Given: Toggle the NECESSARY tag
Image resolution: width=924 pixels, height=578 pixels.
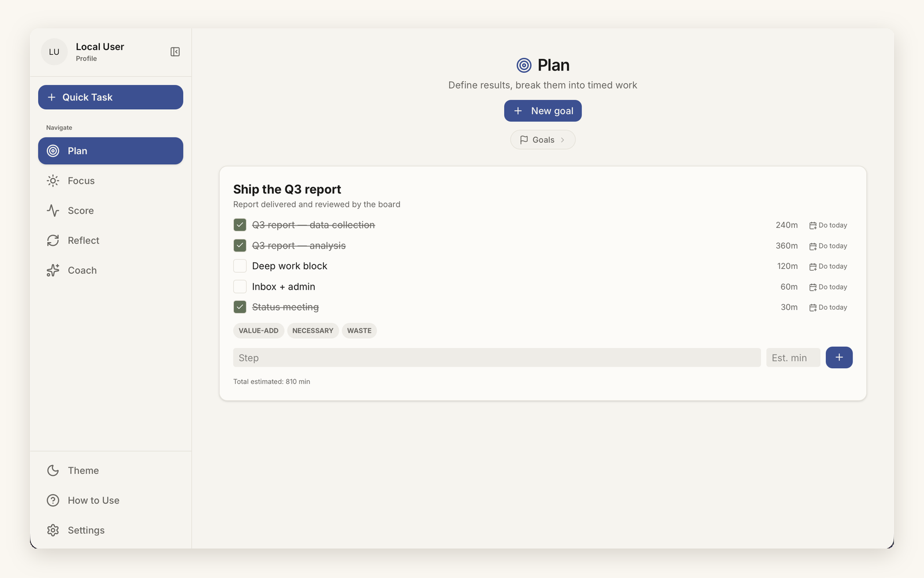Looking at the screenshot, I should coord(313,331).
